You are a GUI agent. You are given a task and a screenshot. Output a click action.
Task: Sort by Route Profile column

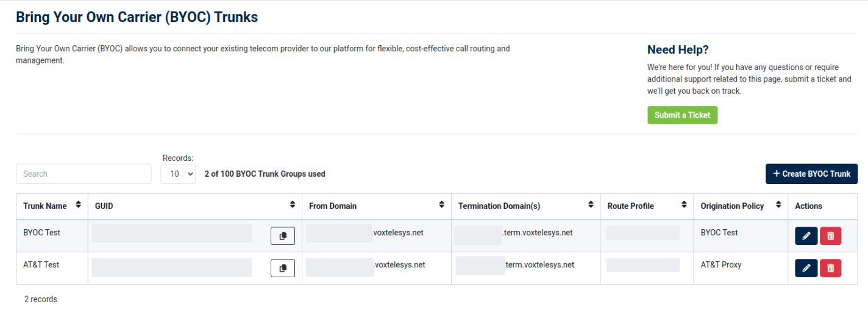click(684, 205)
